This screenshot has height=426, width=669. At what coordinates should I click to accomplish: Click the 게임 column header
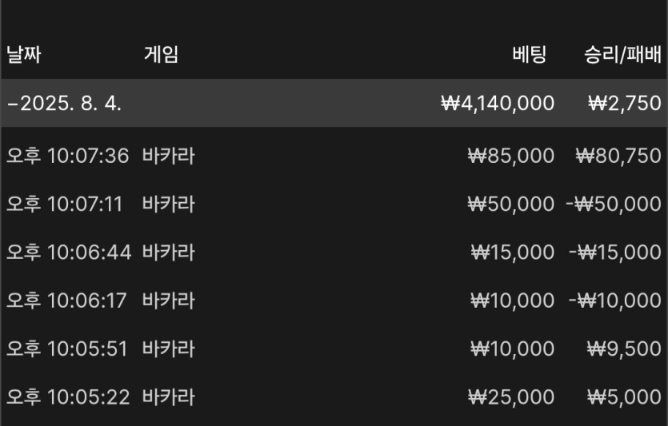click(161, 55)
